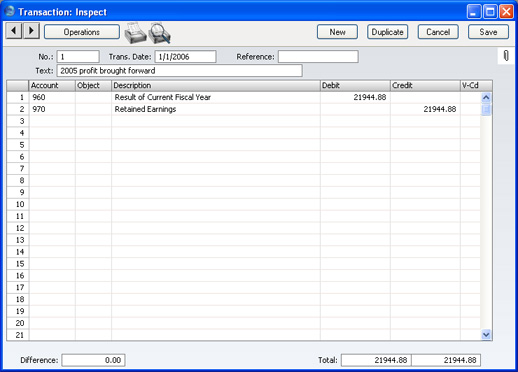This screenshot has height=372, width=518.
Task: Duplicate the current transaction
Action: click(387, 32)
